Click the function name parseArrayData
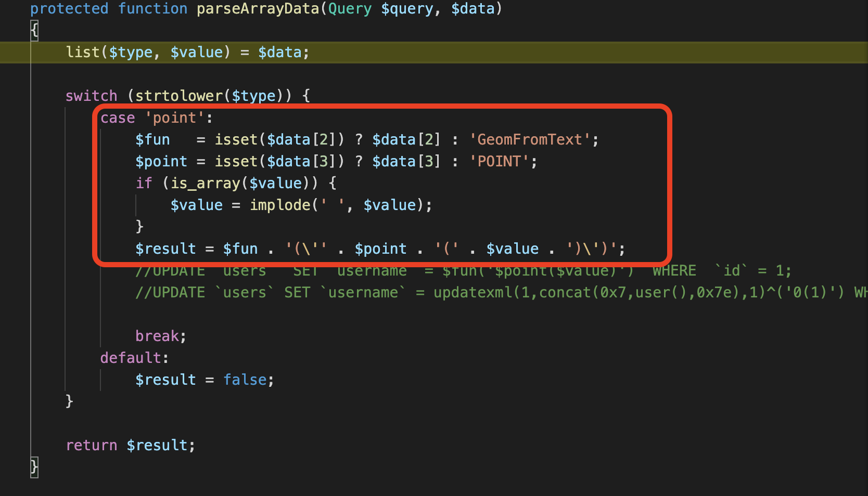This screenshot has height=496, width=868. (x=258, y=9)
